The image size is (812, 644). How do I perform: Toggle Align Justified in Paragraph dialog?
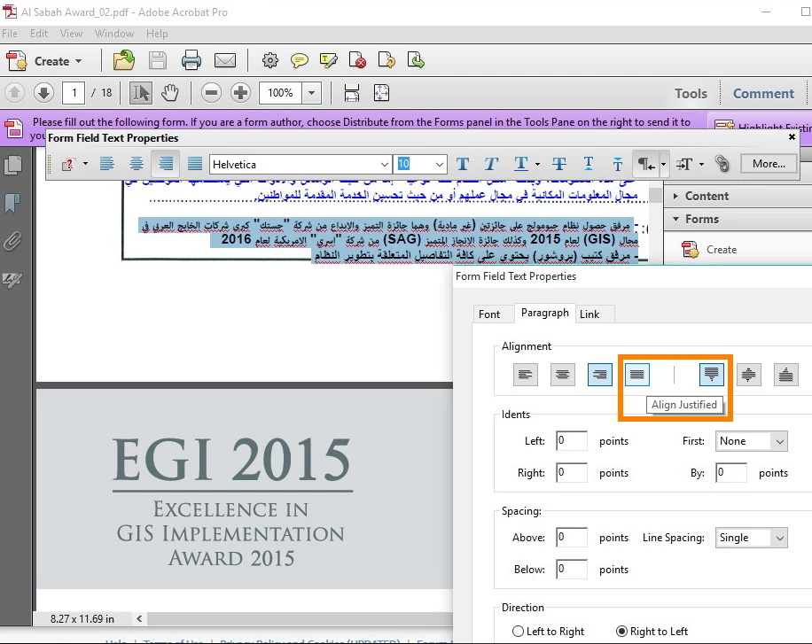(637, 375)
